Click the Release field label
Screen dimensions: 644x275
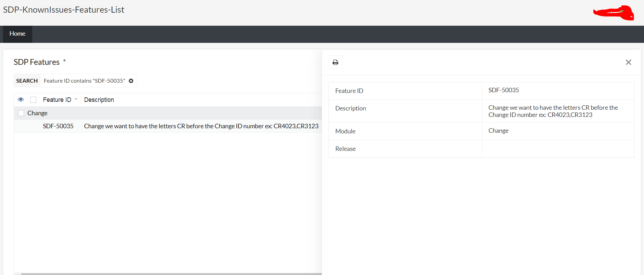[x=345, y=149]
